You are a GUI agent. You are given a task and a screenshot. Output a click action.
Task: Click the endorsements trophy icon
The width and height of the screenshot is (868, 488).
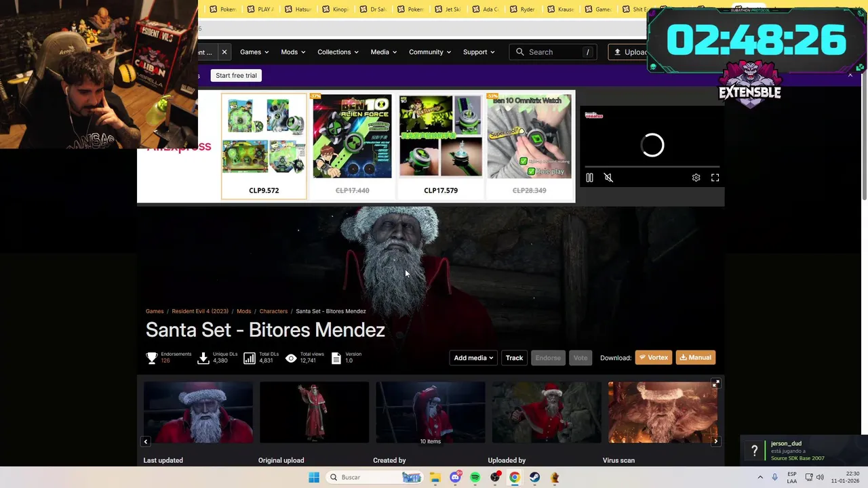[152, 358]
